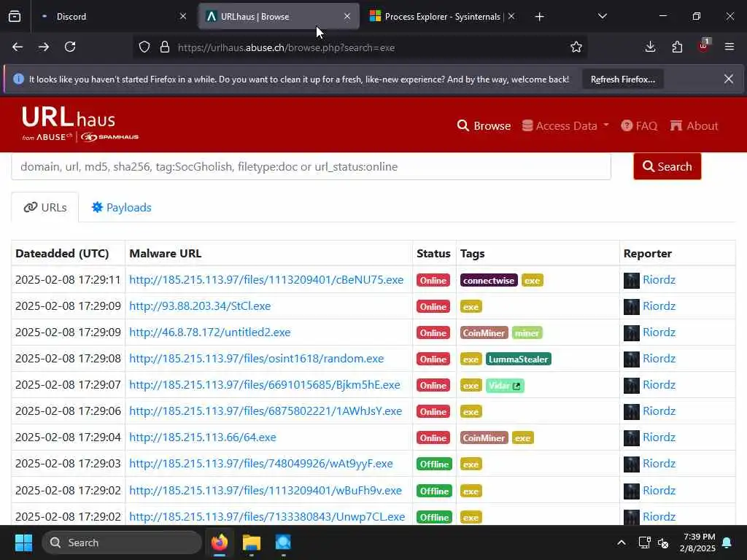Open Windows Start menu
The image size is (747, 560).
(x=23, y=542)
